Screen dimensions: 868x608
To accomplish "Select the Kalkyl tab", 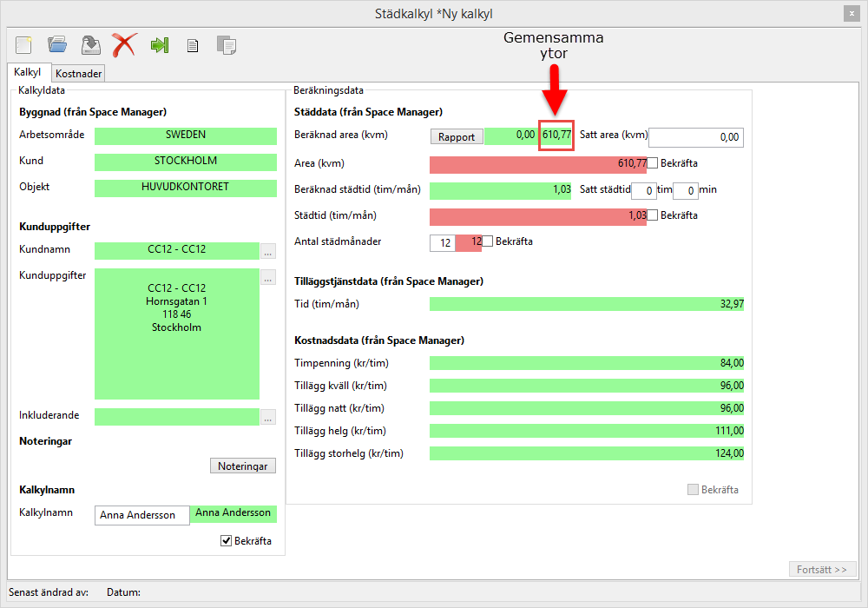I will [x=28, y=73].
